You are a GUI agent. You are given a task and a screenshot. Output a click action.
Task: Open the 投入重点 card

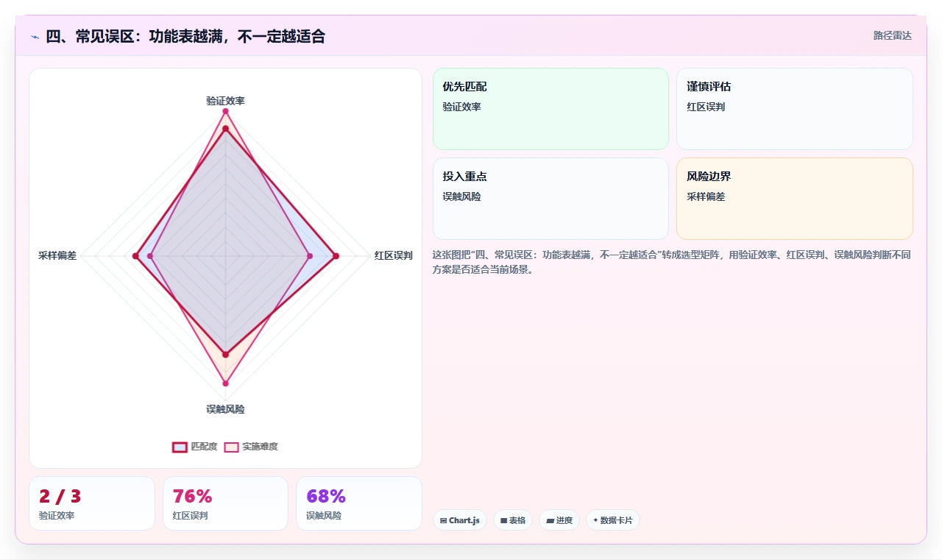550,199
